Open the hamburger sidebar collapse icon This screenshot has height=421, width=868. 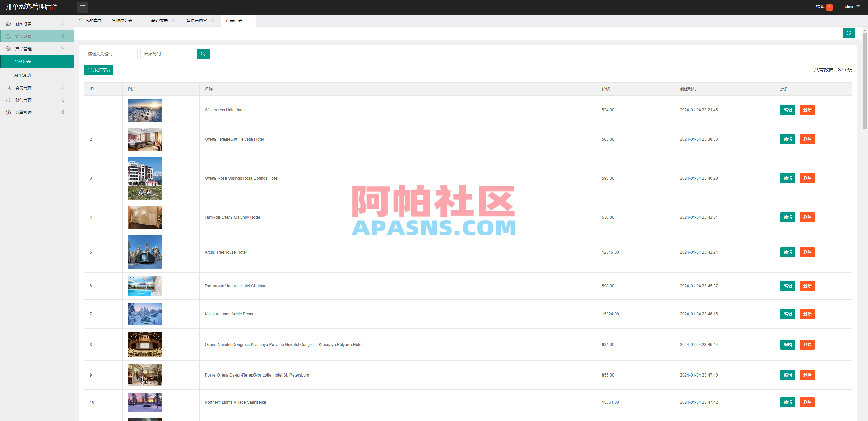83,7
